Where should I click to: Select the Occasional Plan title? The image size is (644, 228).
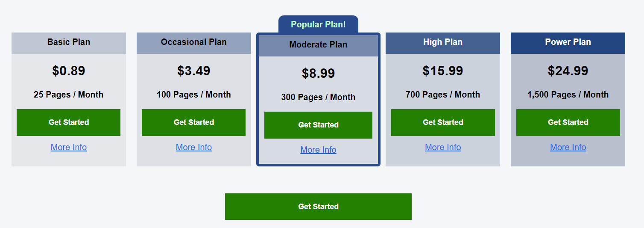pyautogui.click(x=193, y=42)
